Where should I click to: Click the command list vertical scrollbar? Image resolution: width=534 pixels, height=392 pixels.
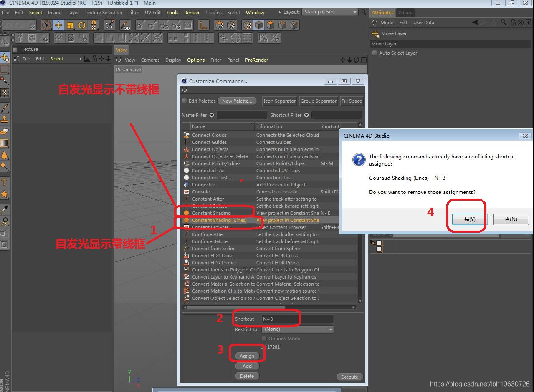tap(360, 213)
